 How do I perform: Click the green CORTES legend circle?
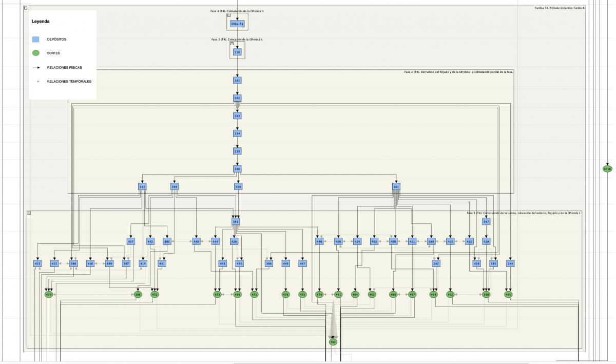35,53
